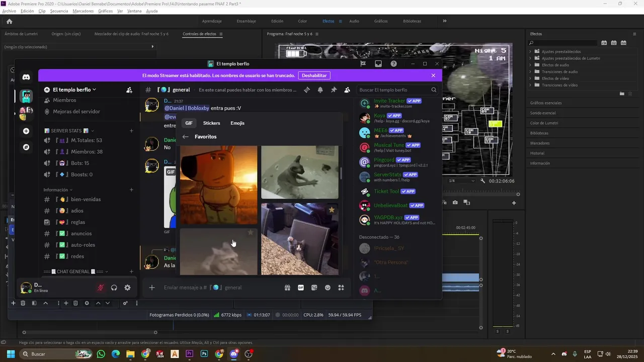Expand Ajustes preestablecidos de Lumetri folder
644x362 pixels.
(x=530, y=58)
